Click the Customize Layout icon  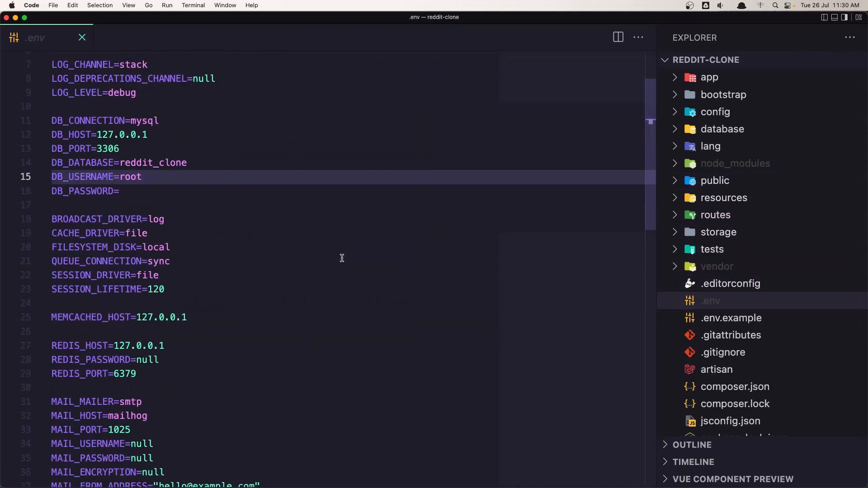click(859, 17)
